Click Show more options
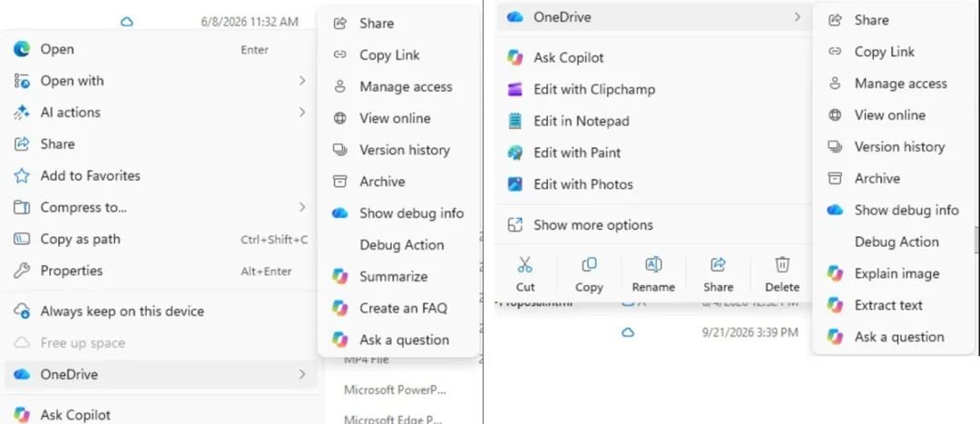This screenshot has width=980, height=424. click(x=653, y=225)
